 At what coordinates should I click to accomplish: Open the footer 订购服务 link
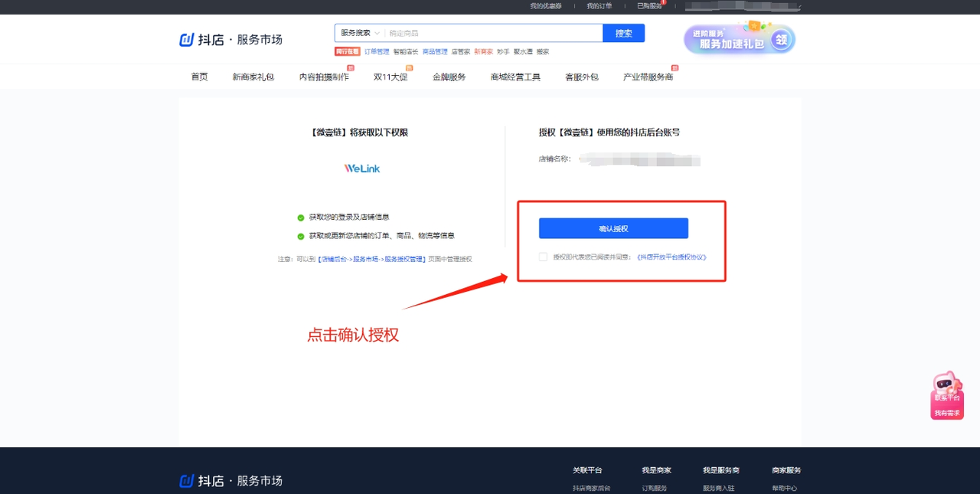point(655,488)
